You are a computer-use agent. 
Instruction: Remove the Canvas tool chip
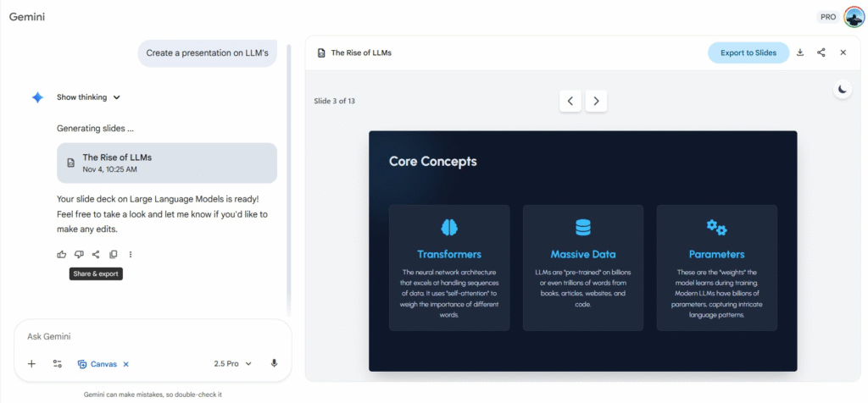tap(126, 364)
